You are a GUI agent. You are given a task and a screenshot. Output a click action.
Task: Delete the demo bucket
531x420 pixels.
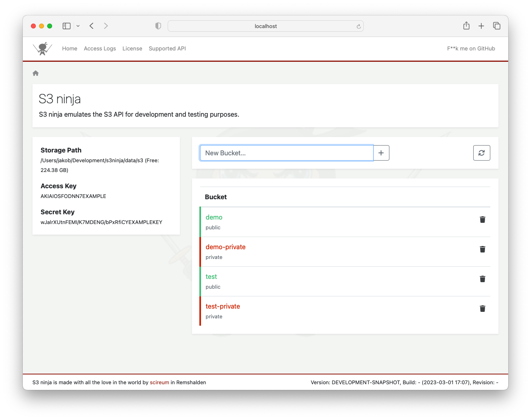click(x=482, y=220)
